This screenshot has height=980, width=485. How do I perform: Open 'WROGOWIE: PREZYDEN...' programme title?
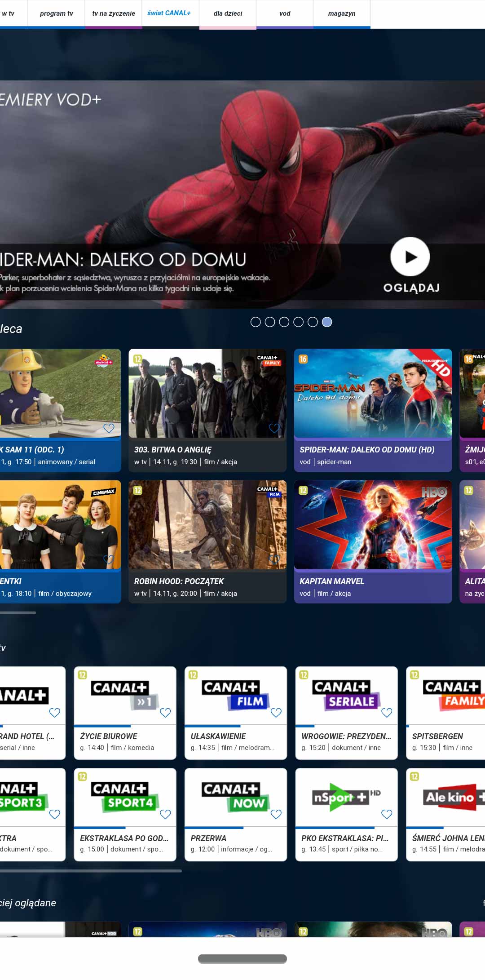346,736
